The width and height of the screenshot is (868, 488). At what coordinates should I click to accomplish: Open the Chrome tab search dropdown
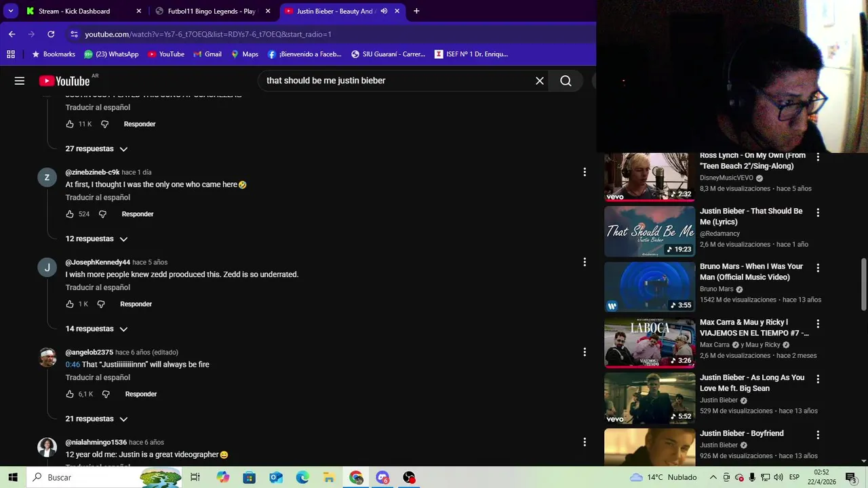pyautogui.click(x=11, y=11)
